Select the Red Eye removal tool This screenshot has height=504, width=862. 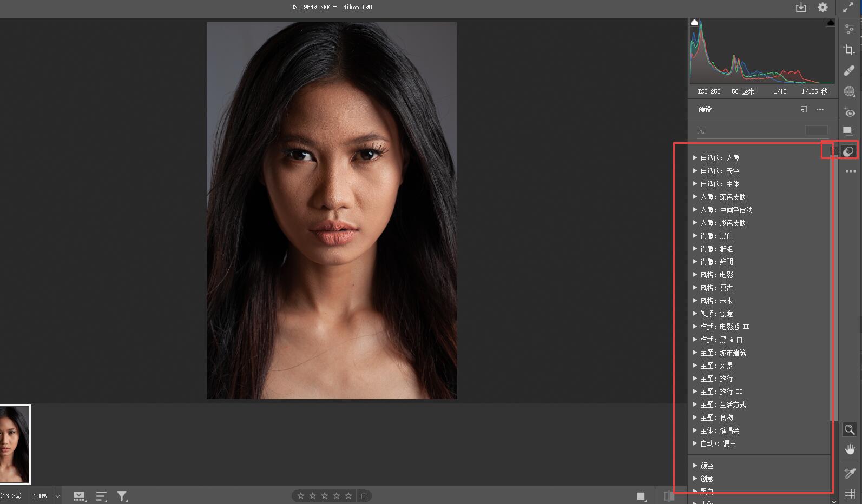[x=849, y=112]
